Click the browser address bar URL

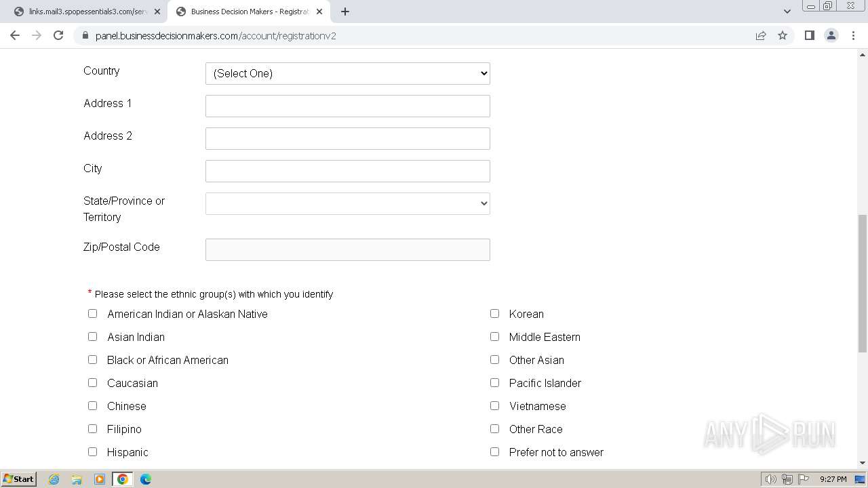(216, 36)
